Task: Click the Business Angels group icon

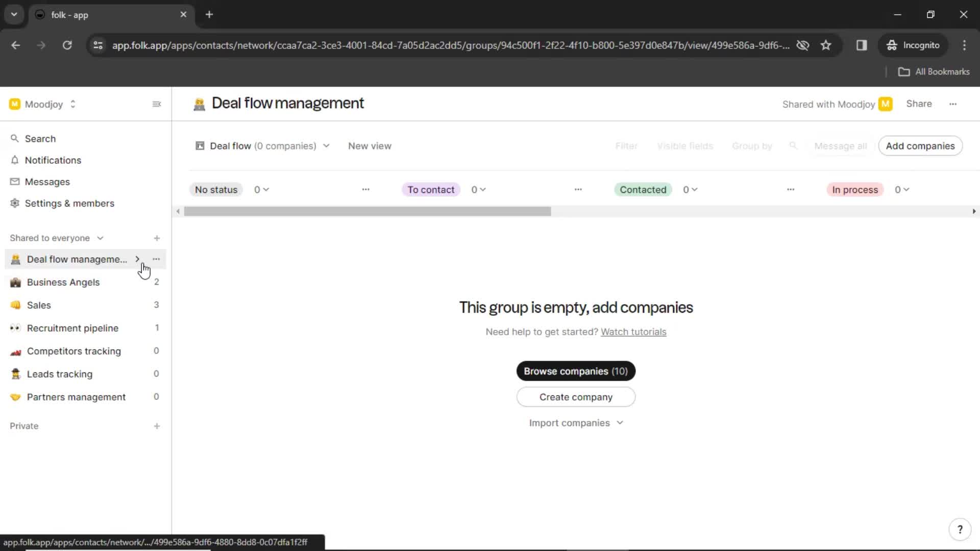Action: click(x=15, y=282)
